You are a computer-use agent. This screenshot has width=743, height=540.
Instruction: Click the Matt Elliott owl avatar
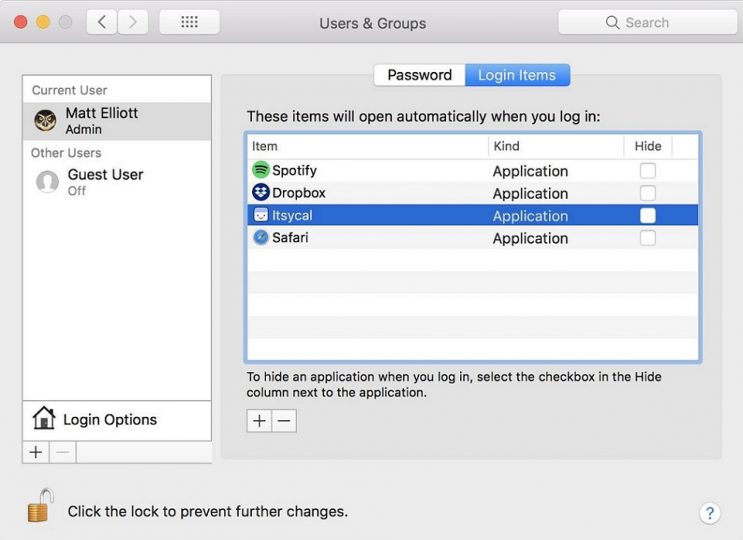point(45,121)
